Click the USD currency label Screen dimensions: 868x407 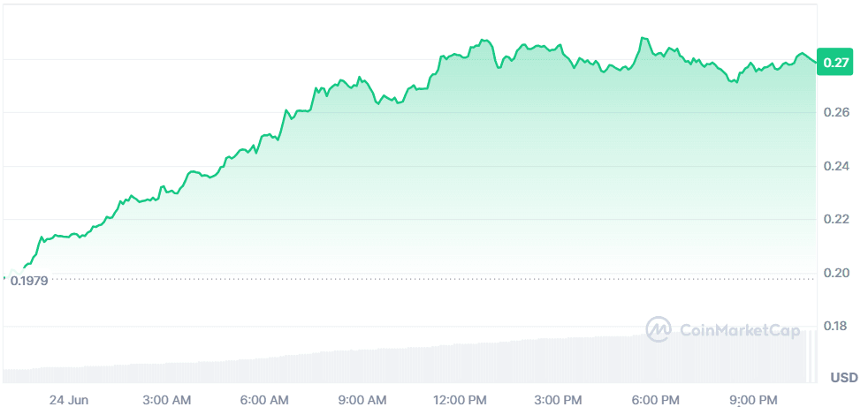click(844, 378)
